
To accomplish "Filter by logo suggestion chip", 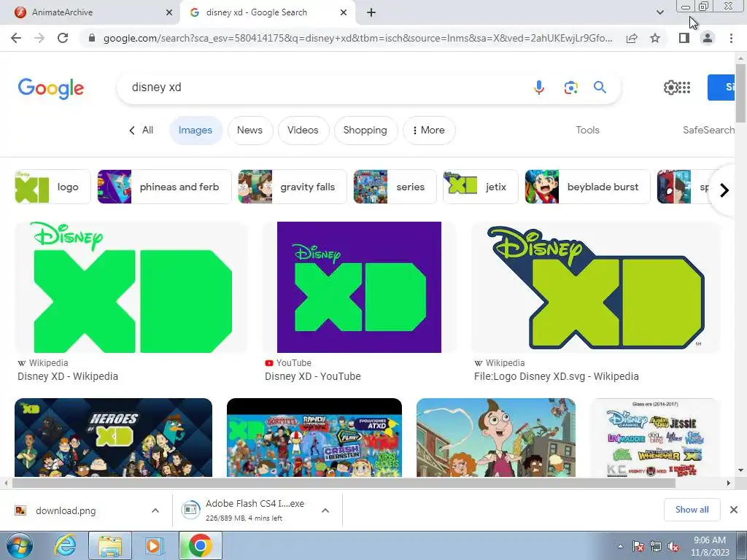I will pos(53,187).
